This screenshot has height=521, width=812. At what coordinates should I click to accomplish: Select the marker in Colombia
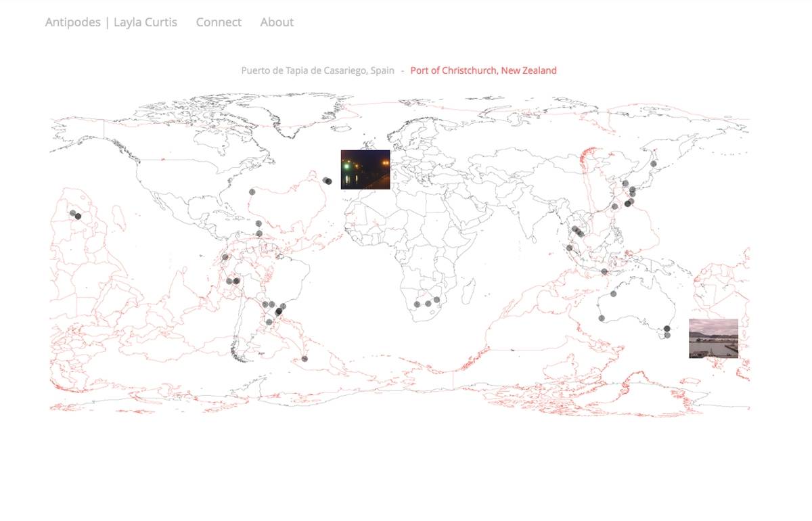(x=225, y=257)
